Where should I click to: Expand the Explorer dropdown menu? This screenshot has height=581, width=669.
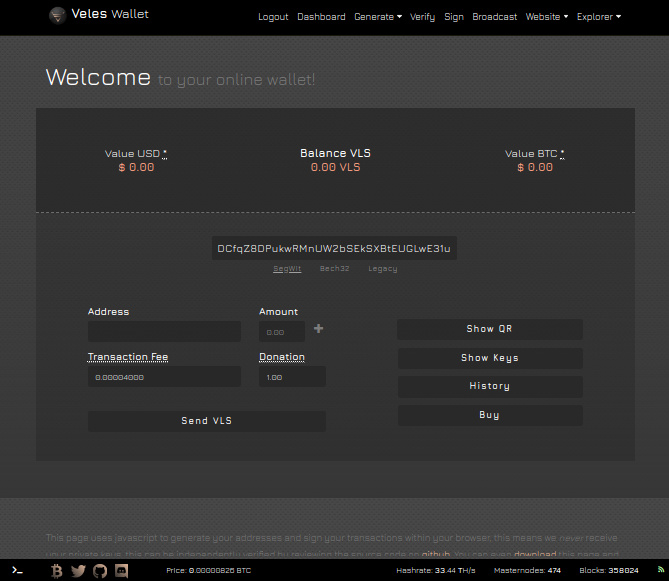(599, 17)
